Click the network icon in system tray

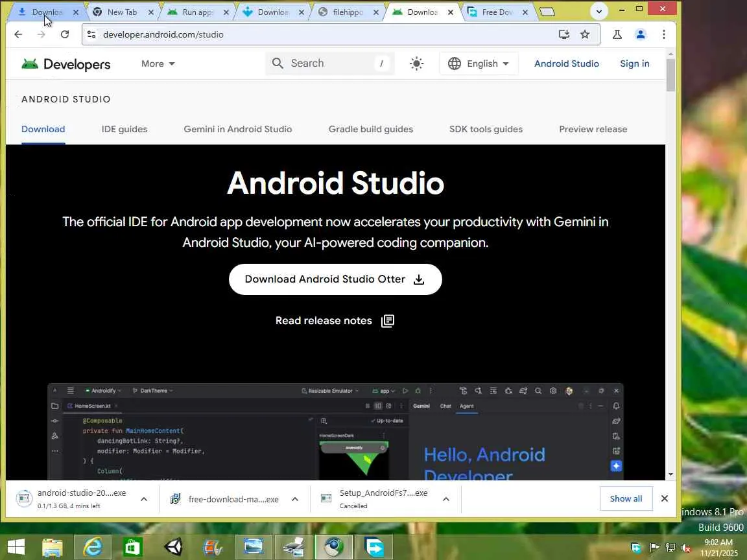(670, 548)
